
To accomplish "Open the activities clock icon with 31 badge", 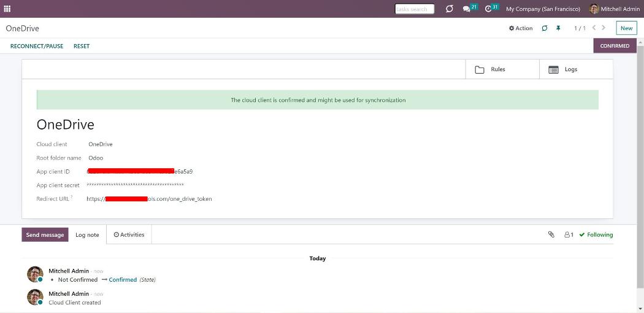I will click(492, 8).
